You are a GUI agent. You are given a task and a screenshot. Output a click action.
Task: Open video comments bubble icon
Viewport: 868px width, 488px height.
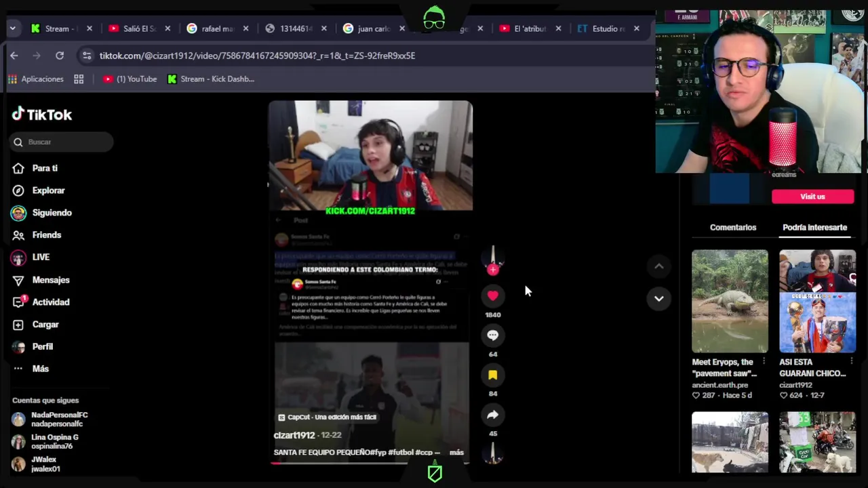coord(493,335)
